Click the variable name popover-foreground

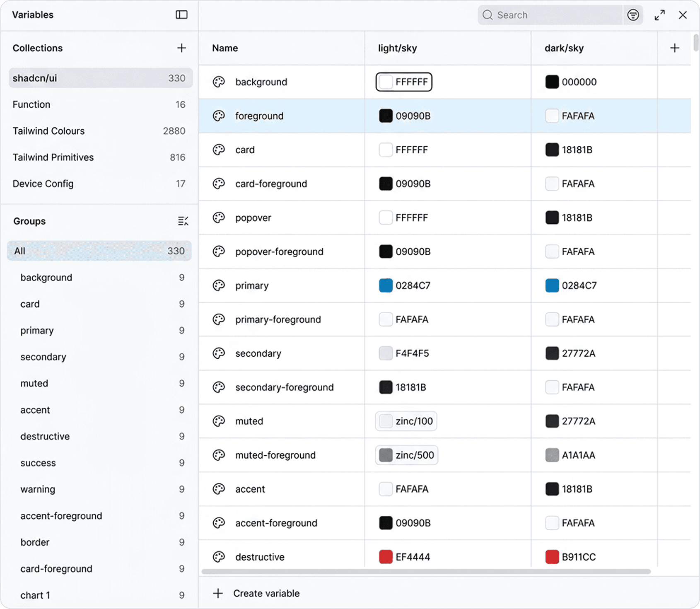click(279, 251)
